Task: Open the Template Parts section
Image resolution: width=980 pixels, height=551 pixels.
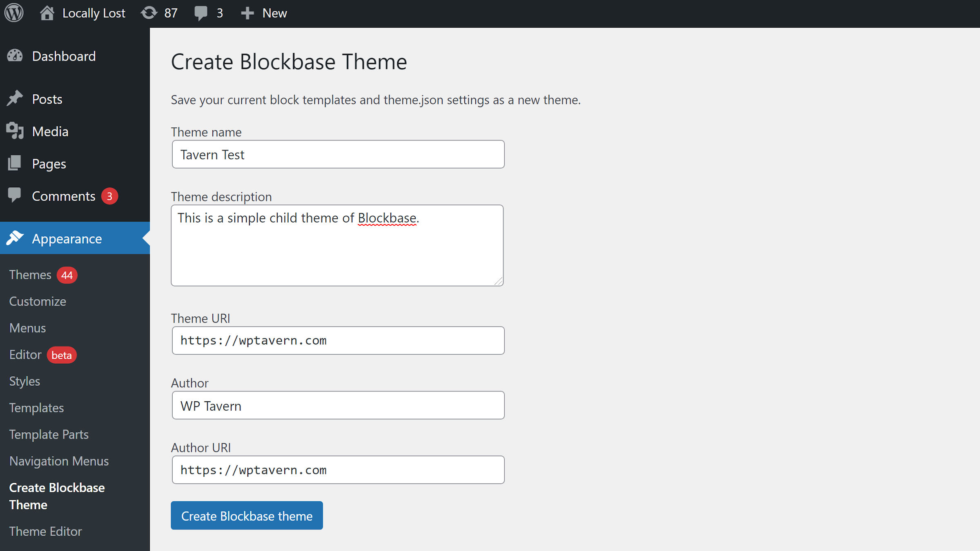Action: 49,434
